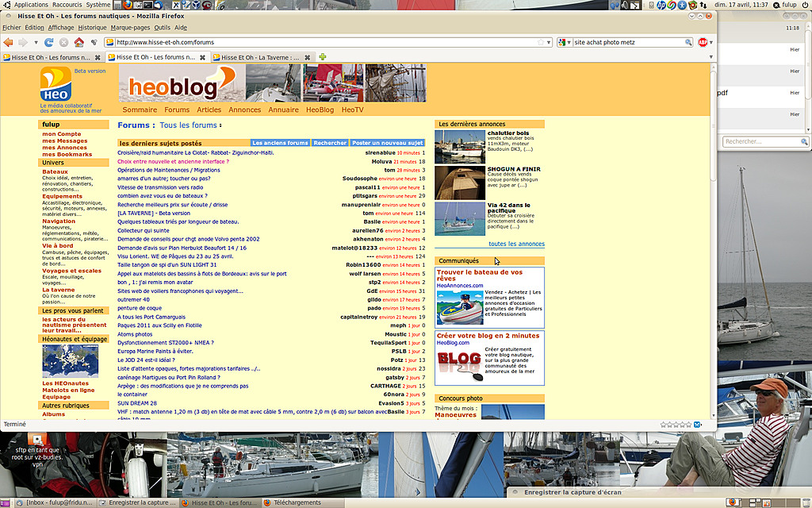The image size is (812, 508).
Task: Open the Affichage menu
Action: 61,28
